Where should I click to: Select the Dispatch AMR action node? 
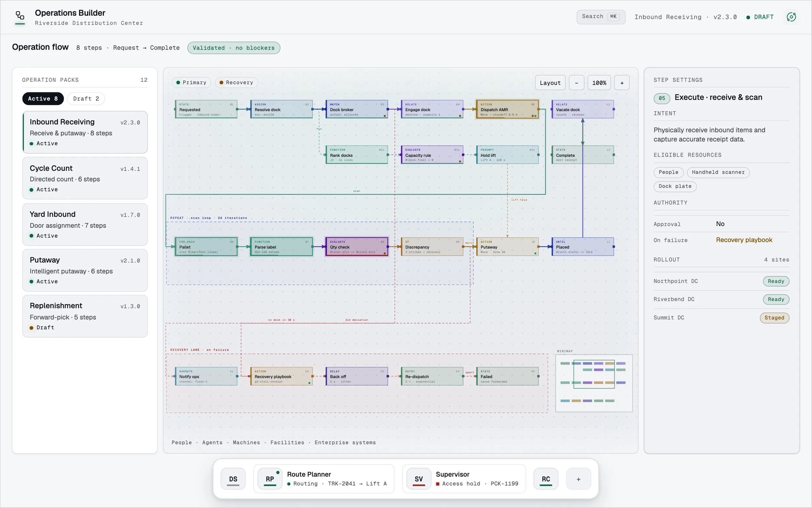(x=507, y=109)
